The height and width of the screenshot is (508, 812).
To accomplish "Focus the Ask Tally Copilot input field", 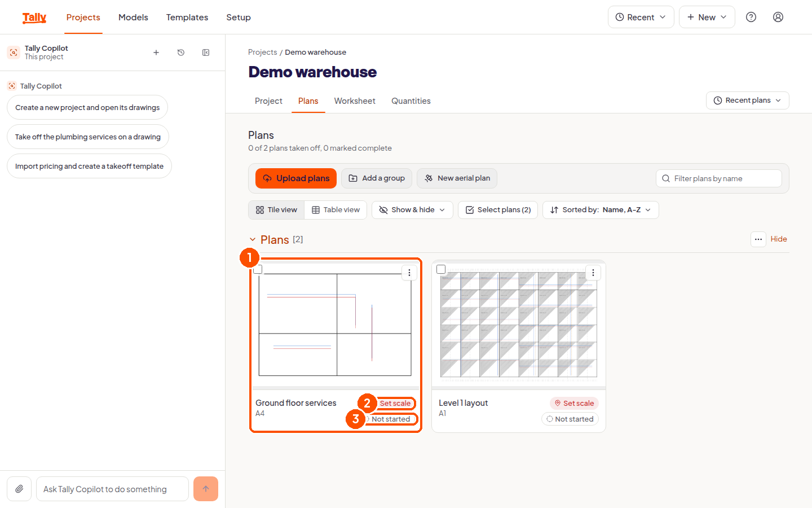I will point(112,489).
